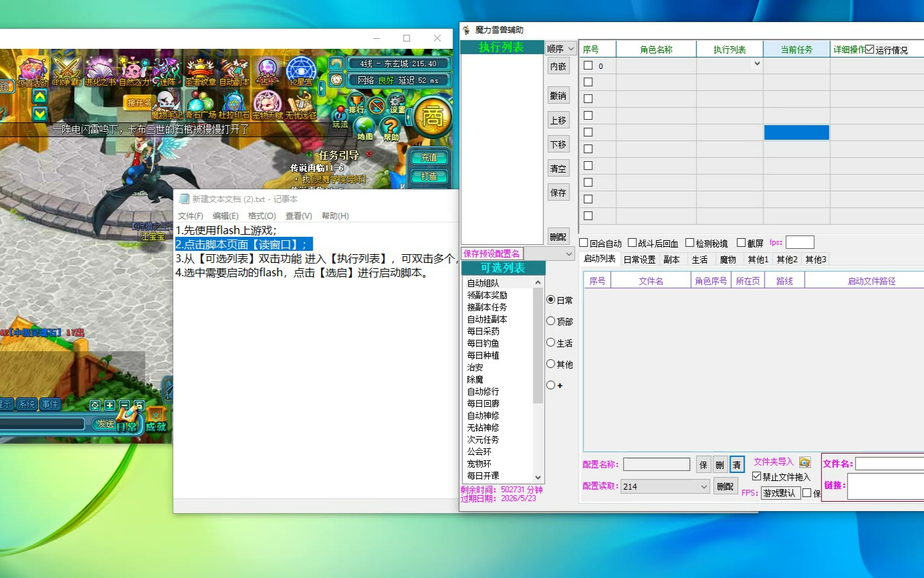Open the 奇石广场 gems icon
This screenshot has height=578, width=924.
[200, 105]
